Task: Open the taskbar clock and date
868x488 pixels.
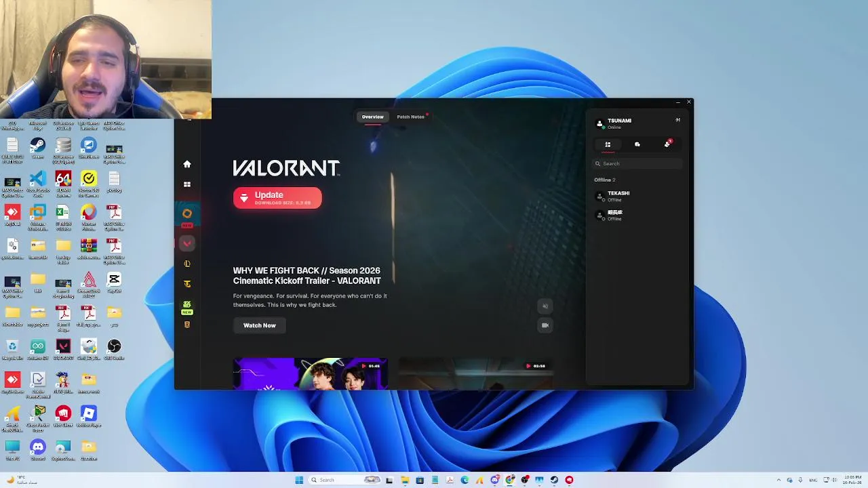Action: [x=852, y=480]
